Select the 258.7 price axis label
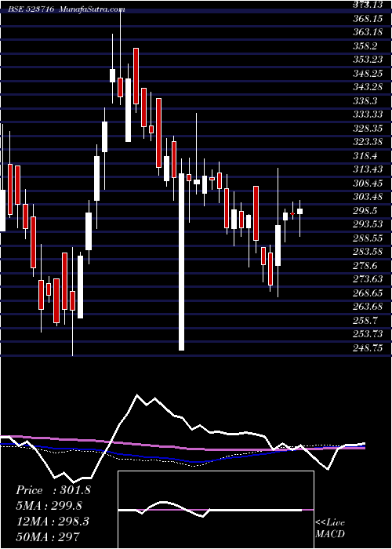Image resolution: width=392 pixels, height=549 pixels. [x=365, y=321]
